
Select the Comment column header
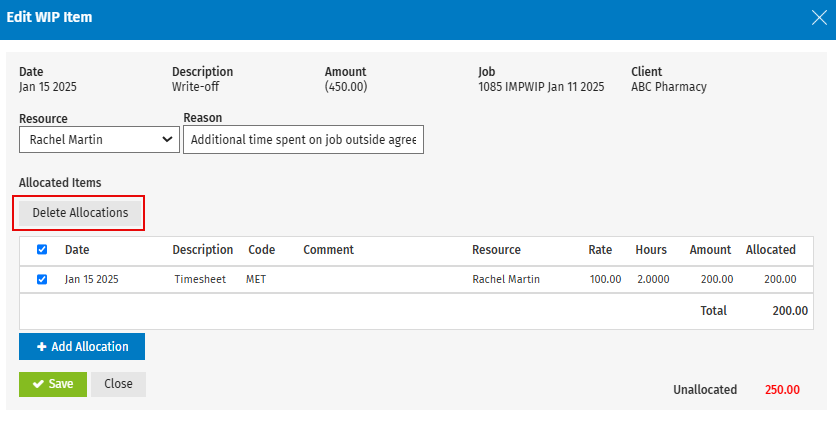(x=328, y=250)
